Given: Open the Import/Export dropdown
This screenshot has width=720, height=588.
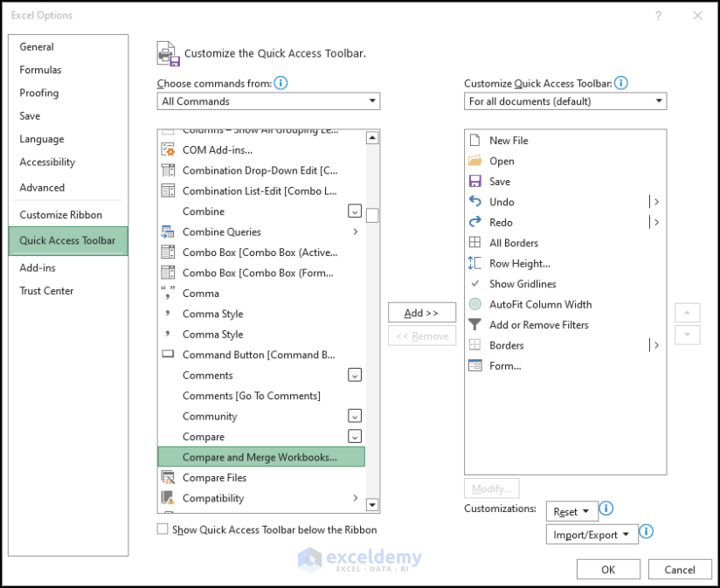Looking at the screenshot, I should coord(592,535).
